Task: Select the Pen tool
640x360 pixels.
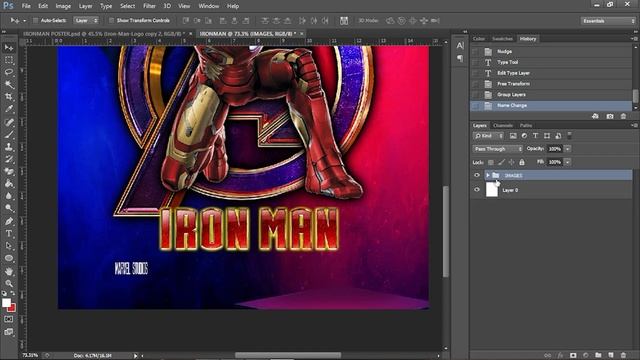Action: 9,221
